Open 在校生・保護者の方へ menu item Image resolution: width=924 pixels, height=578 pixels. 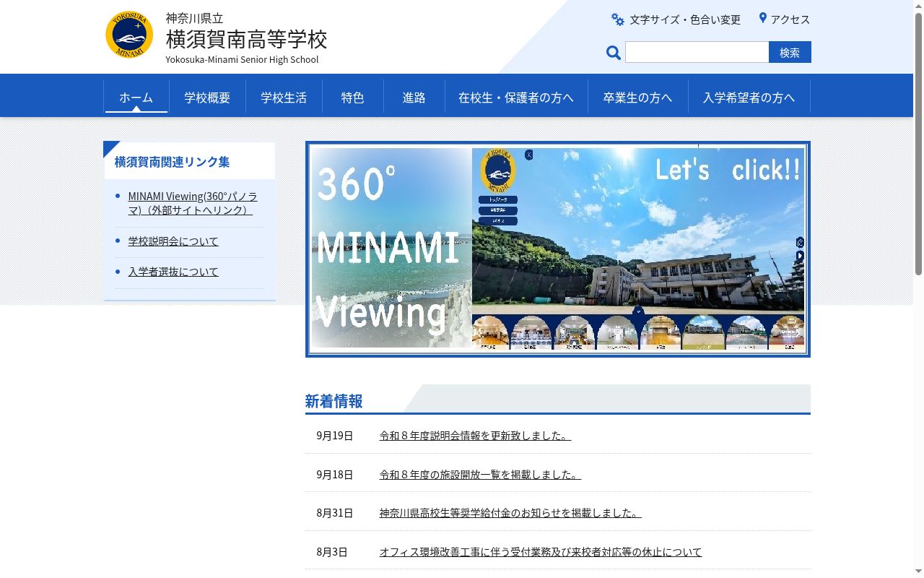[516, 97]
